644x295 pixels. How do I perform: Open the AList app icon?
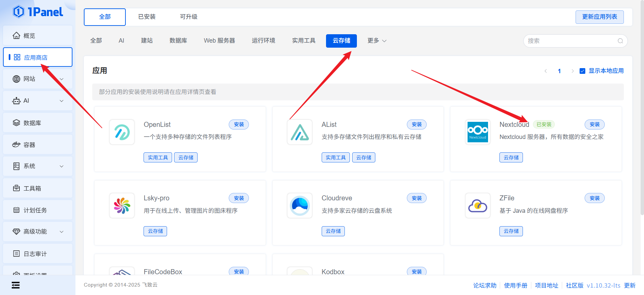pos(300,132)
